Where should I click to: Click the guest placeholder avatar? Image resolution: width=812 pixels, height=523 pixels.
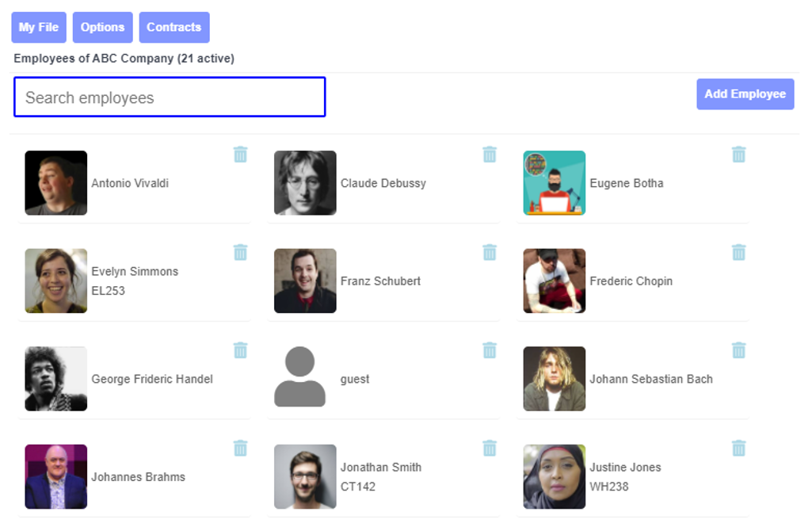(x=299, y=376)
